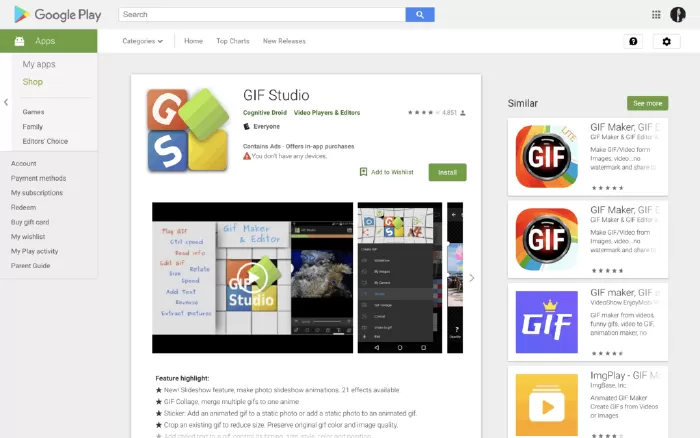
Task: Open Video Players & Editors category link
Action: pyautogui.click(x=327, y=113)
